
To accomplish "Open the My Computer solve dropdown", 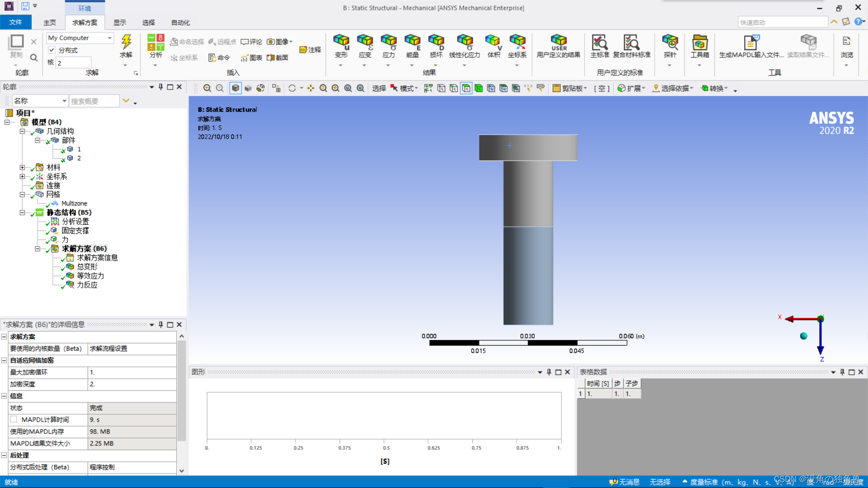I will (x=109, y=38).
